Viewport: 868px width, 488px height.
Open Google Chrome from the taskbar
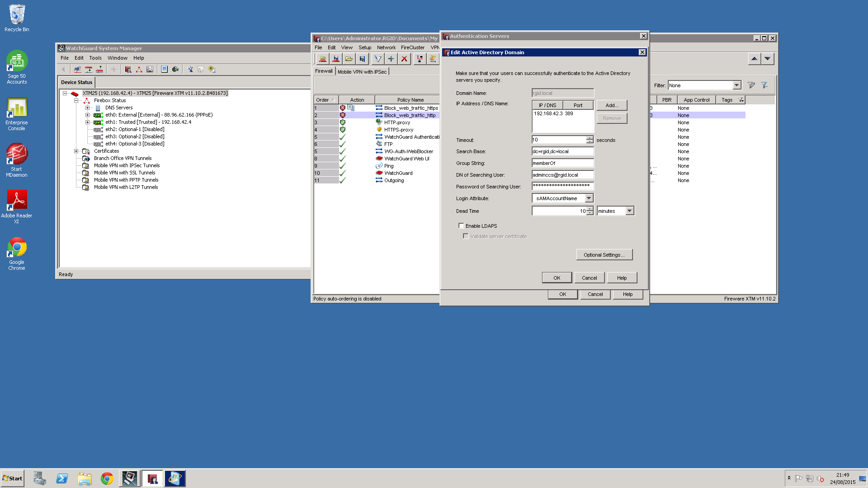pyautogui.click(x=107, y=479)
